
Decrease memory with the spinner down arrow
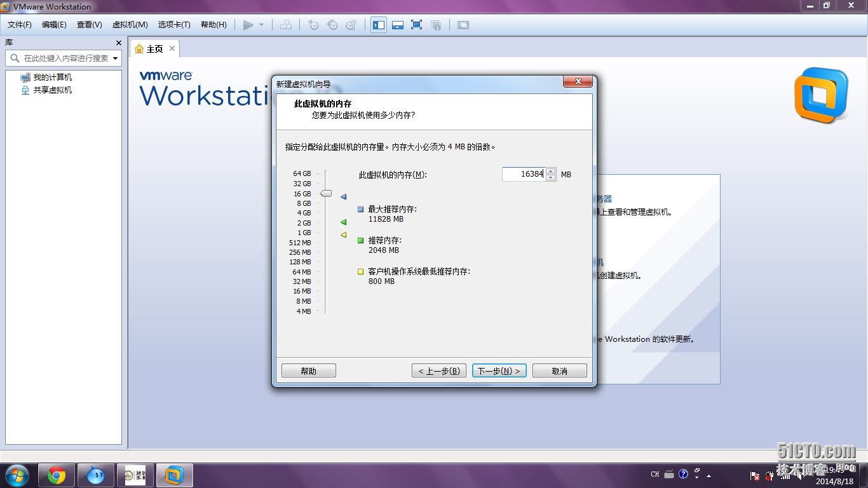coord(551,178)
